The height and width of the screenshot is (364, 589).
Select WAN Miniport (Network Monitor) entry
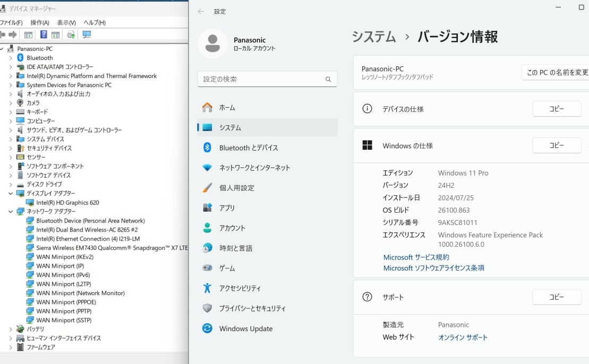point(80,293)
